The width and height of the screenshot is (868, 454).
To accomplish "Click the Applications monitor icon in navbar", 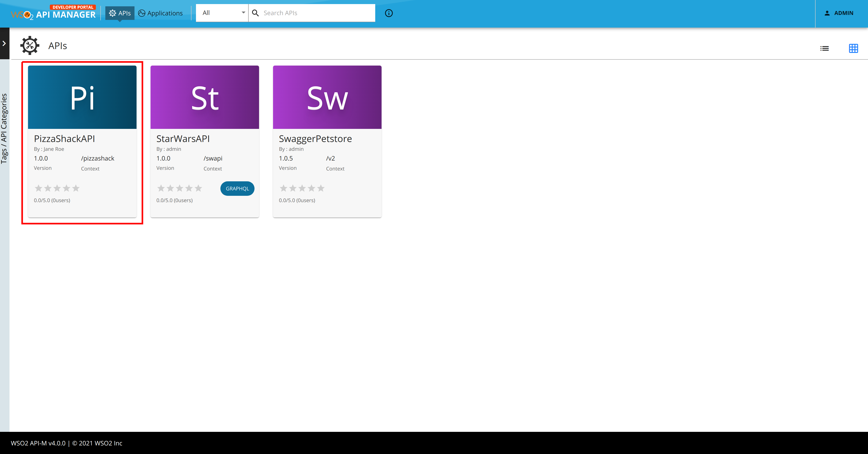I will pyautogui.click(x=142, y=13).
